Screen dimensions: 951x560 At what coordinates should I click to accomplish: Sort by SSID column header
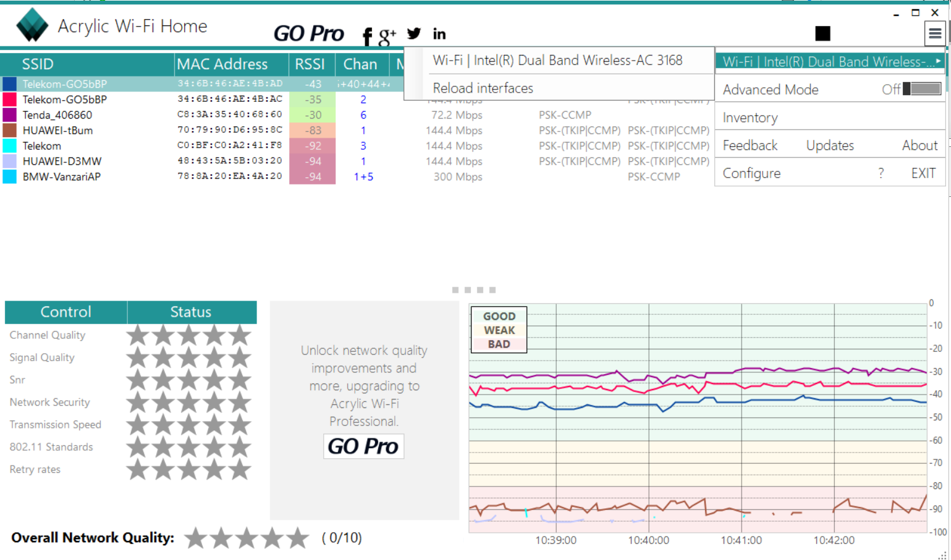point(87,64)
